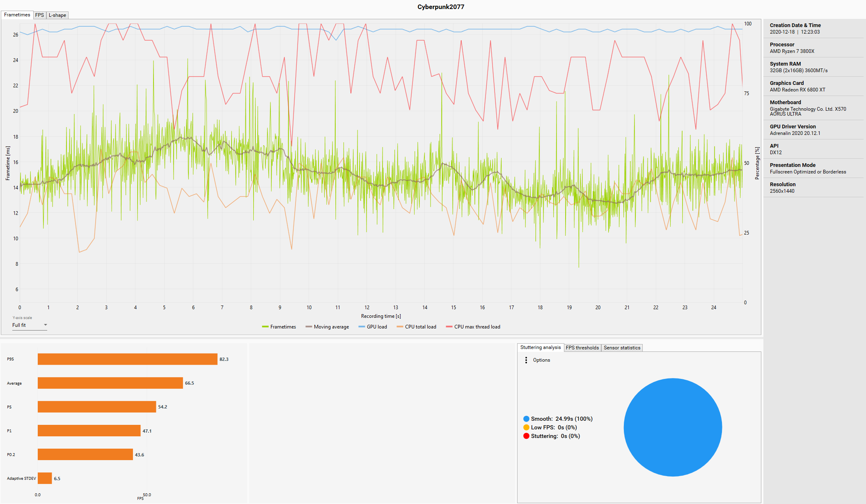Click the red CPU max thread load marker
The width and height of the screenshot is (866, 504).
coord(449,327)
